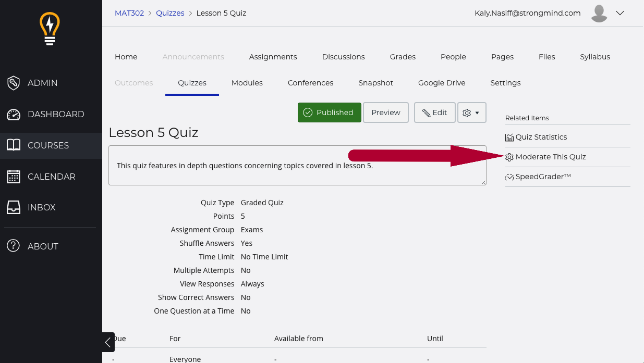Click the 'Always' view responses value

coord(252,284)
